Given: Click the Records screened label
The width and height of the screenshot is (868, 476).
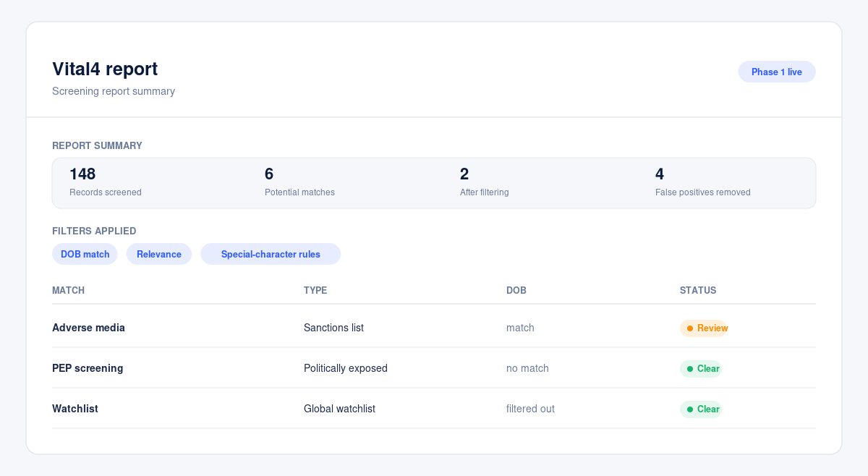Looking at the screenshot, I should point(106,192).
